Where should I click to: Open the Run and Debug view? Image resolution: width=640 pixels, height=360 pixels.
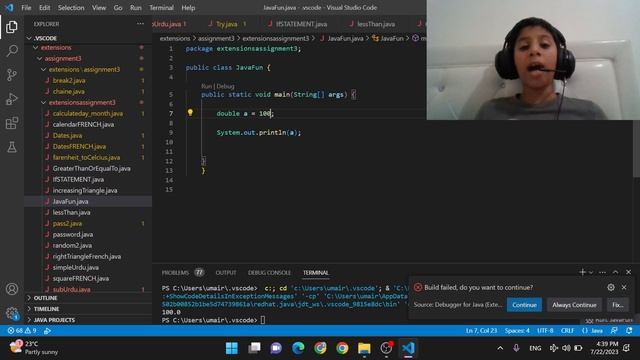click(x=12, y=99)
